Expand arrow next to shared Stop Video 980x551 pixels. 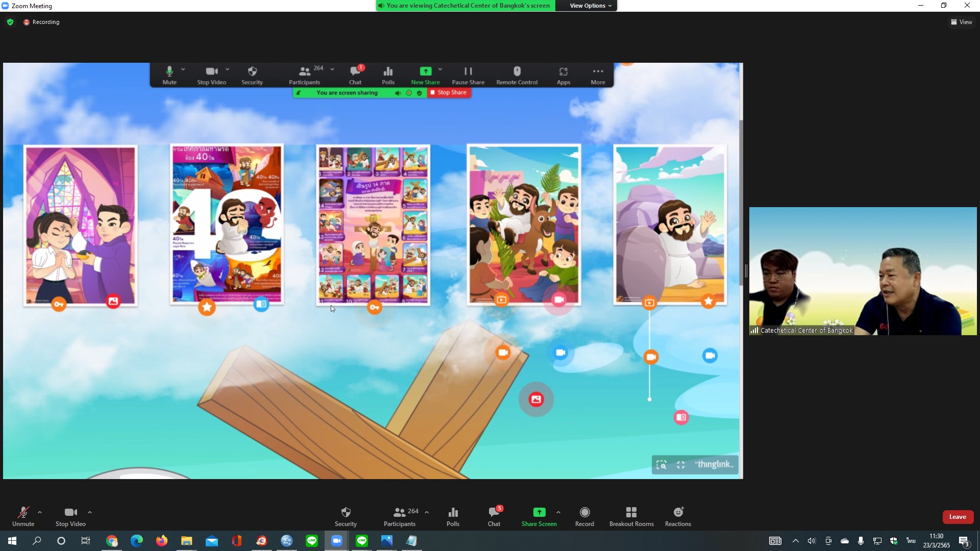coord(228,69)
